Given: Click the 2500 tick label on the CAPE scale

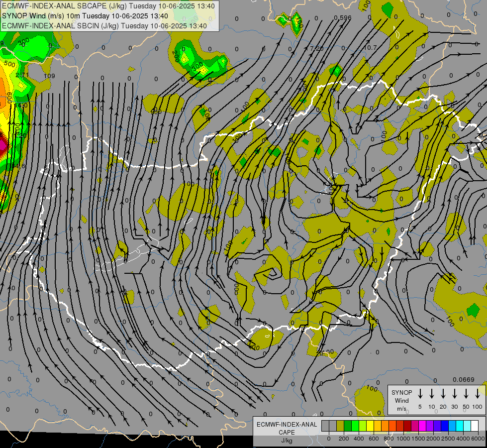Looking at the screenshot, I should coord(448,439).
